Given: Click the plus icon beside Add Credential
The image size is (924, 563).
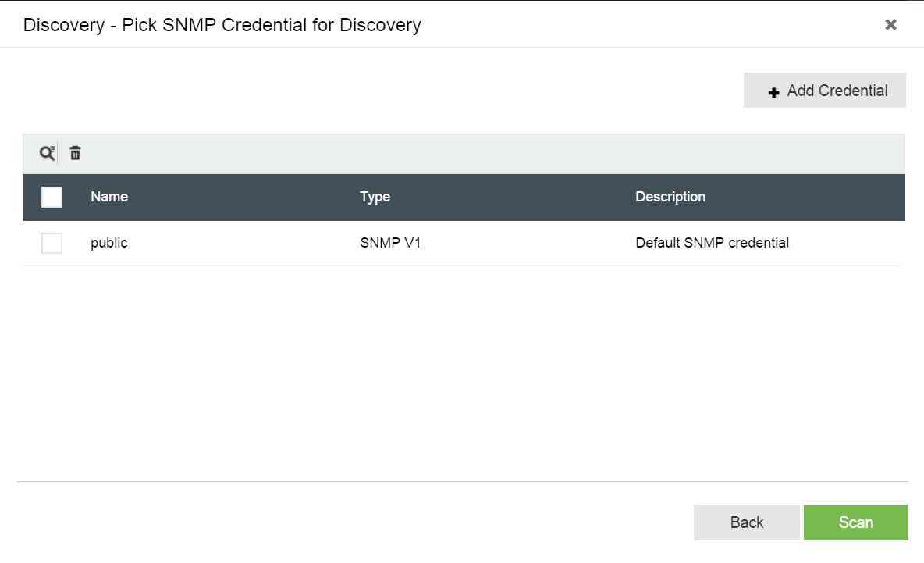Looking at the screenshot, I should pyautogui.click(x=773, y=92).
